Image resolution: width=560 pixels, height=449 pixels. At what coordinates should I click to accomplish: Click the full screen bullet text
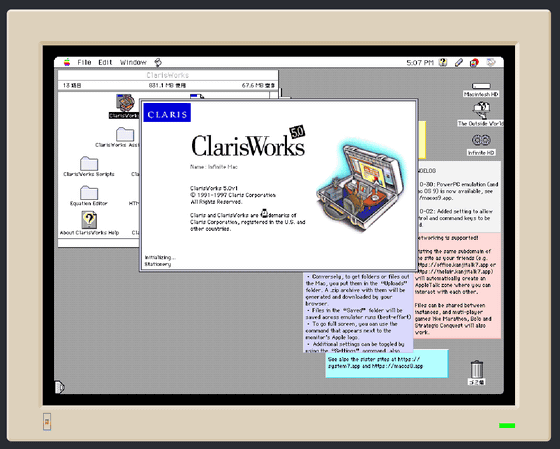pyautogui.click(x=352, y=330)
